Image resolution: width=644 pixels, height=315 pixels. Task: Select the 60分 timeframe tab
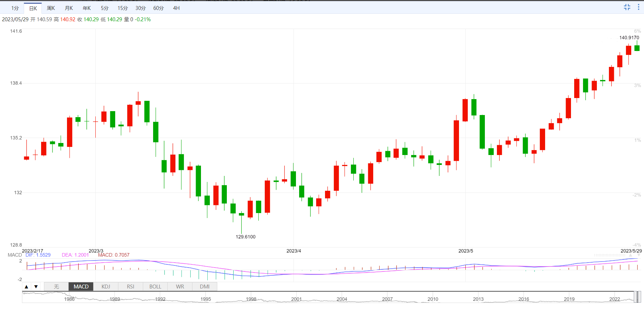[158, 8]
